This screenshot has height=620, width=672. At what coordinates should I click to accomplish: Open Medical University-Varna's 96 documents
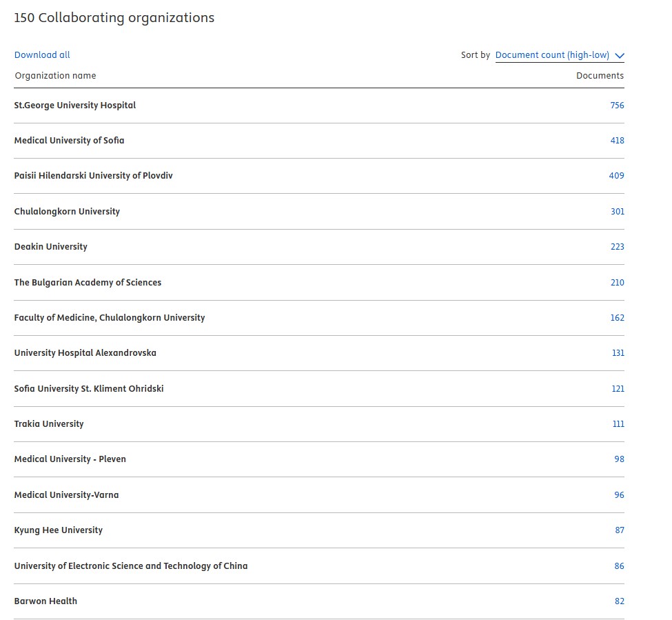(x=620, y=496)
